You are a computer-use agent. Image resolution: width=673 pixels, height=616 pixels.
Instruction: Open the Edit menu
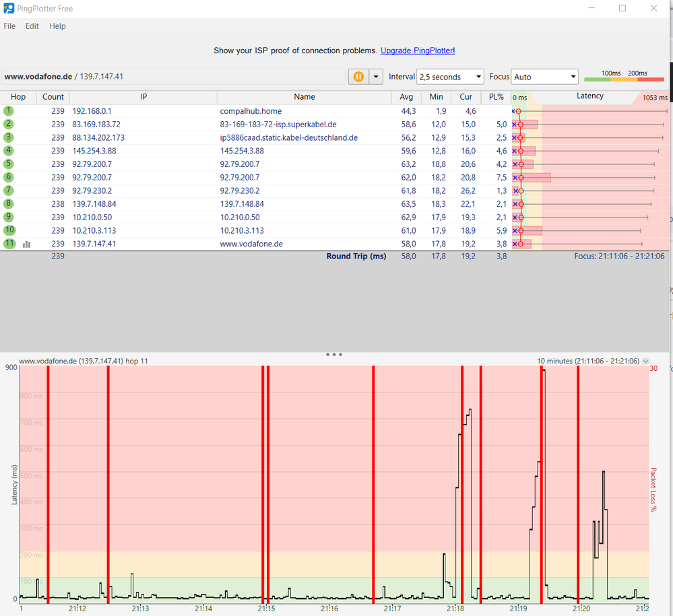point(32,26)
